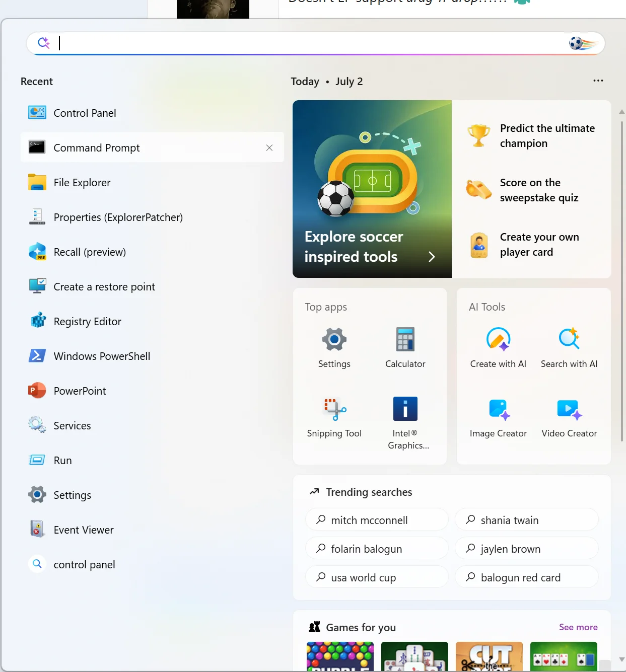Open Settings in Top apps
Screen dimensions: 626x672
coord(334,348)
